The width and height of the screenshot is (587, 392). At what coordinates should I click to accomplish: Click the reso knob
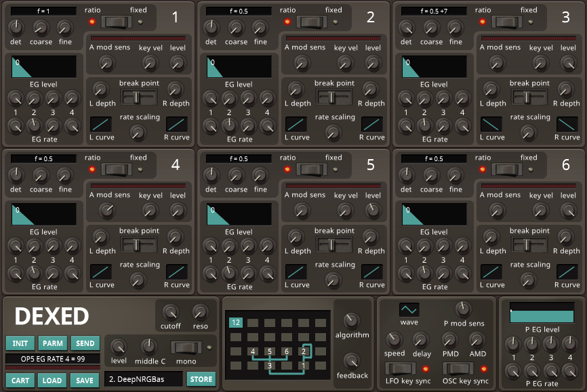pos(200,312)
